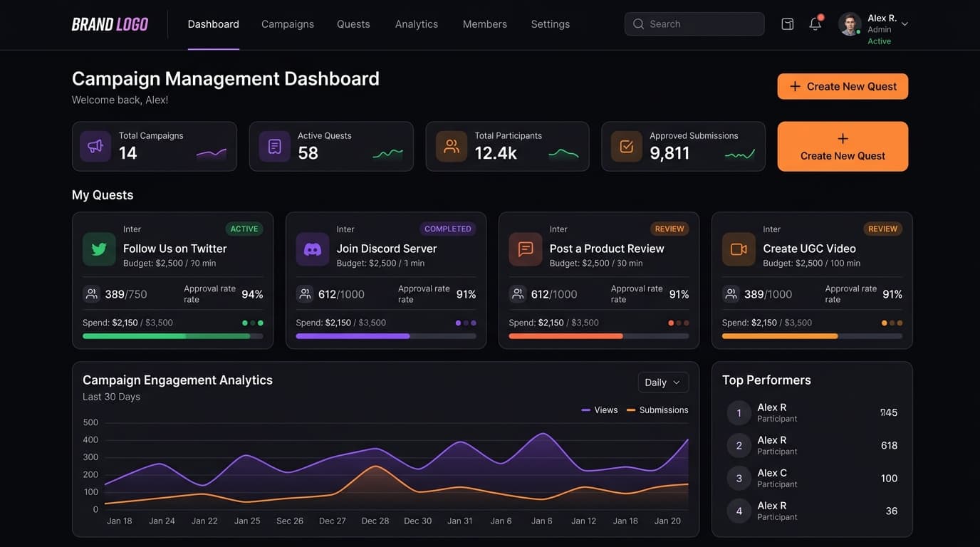Click yellow spend progress bar on UGC Video
The width and height of the screenshot is (980, 547).
812,336
